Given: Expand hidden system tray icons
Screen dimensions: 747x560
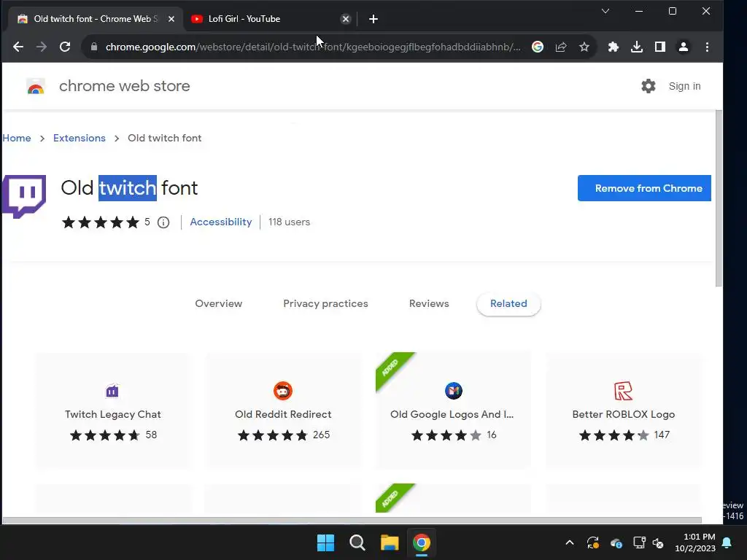Looking at the screenshot, I should tap(569, 542).
